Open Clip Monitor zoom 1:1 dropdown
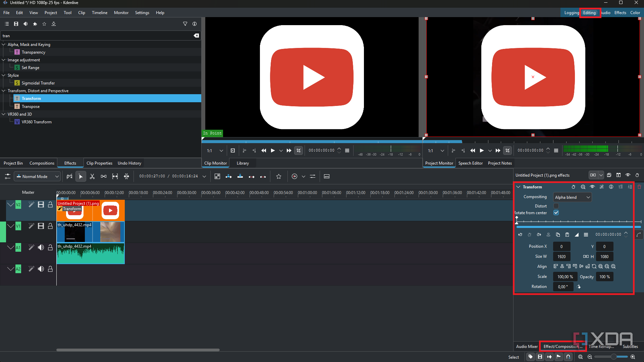Screen dimensions: 644x362 (x=215, y=150)
